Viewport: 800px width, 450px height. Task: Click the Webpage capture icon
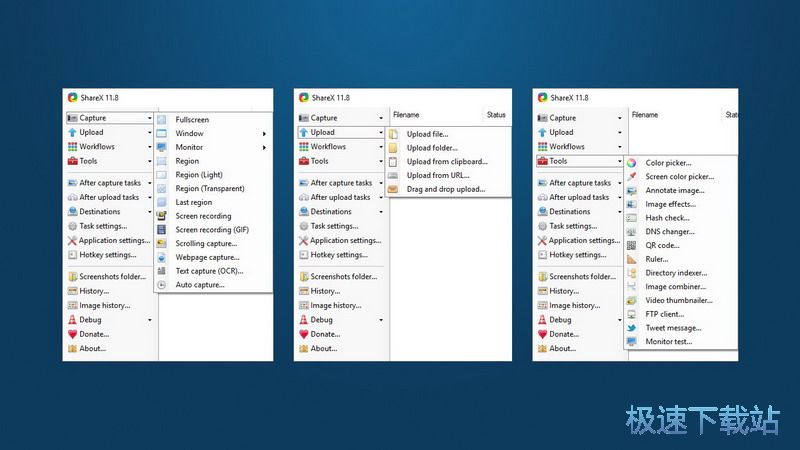pos(162,257)
